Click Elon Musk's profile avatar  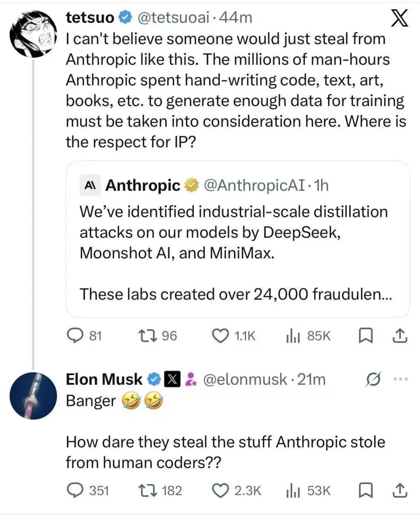pyautogui.click(x=33, y=396)
